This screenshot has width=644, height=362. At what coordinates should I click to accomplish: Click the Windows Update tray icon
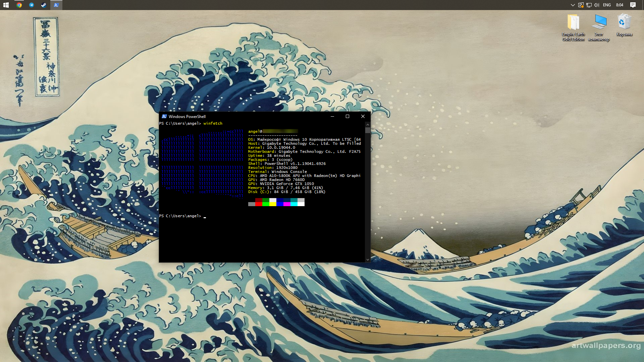pyautogui.click(x=581, y=5)
